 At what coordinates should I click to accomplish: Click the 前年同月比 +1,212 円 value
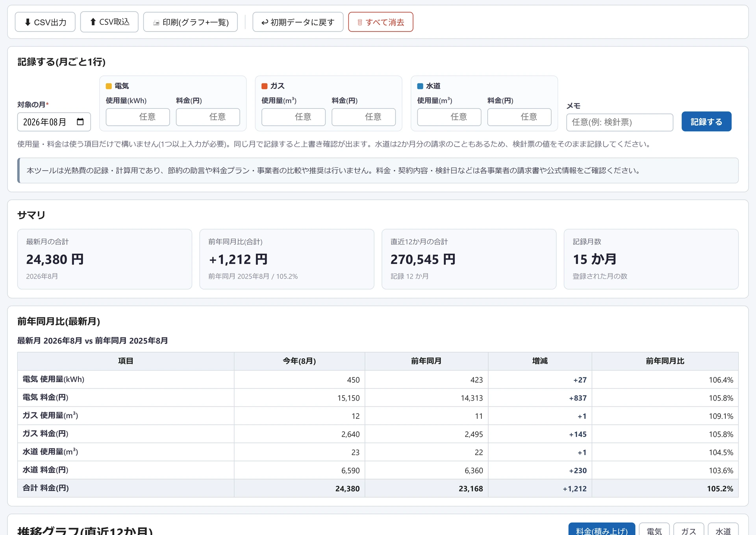point(238,259)
